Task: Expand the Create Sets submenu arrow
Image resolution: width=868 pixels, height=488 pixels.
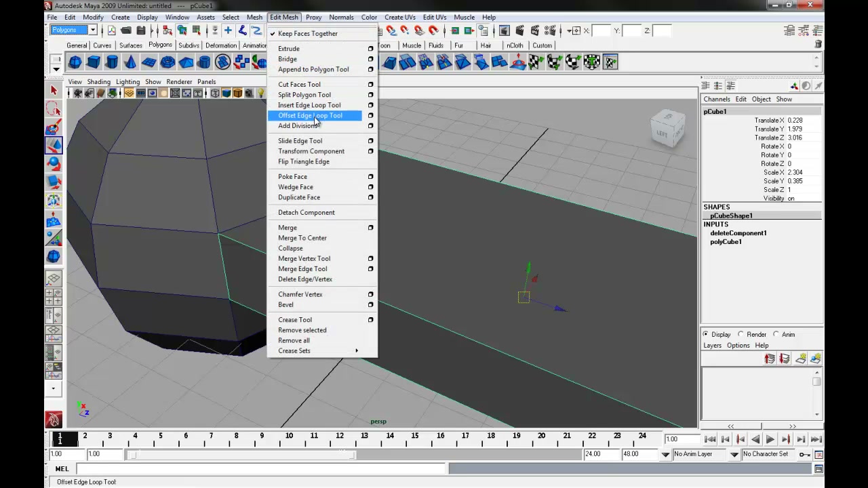Action: 357,351
